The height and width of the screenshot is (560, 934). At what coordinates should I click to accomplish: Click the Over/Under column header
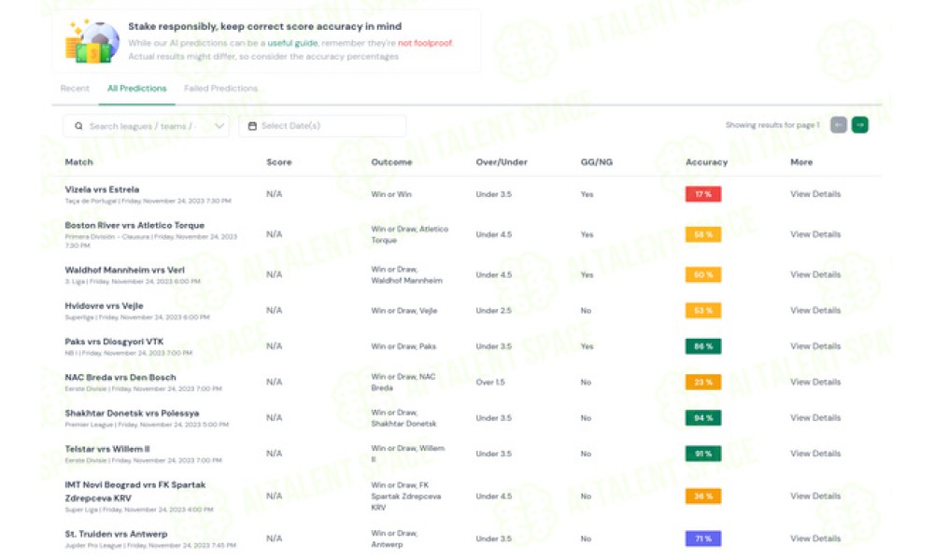[x=502, y=161]
